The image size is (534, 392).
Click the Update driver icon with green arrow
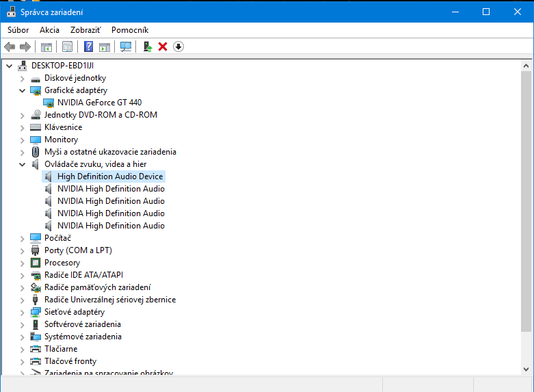(147, 47)
